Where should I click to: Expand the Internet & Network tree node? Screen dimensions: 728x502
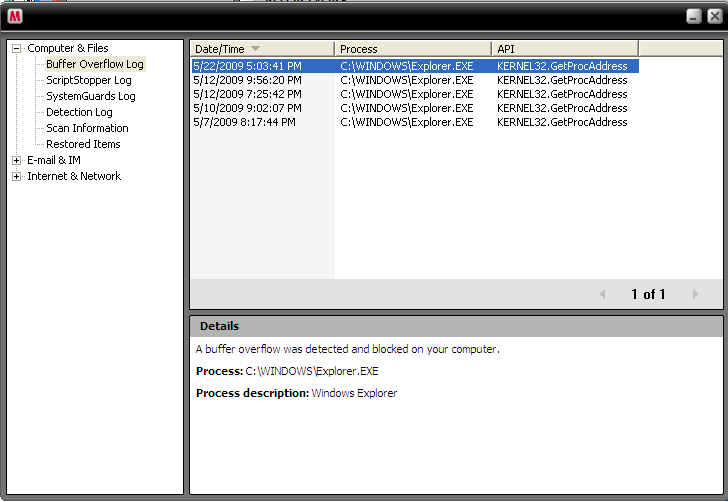(16, 176)
